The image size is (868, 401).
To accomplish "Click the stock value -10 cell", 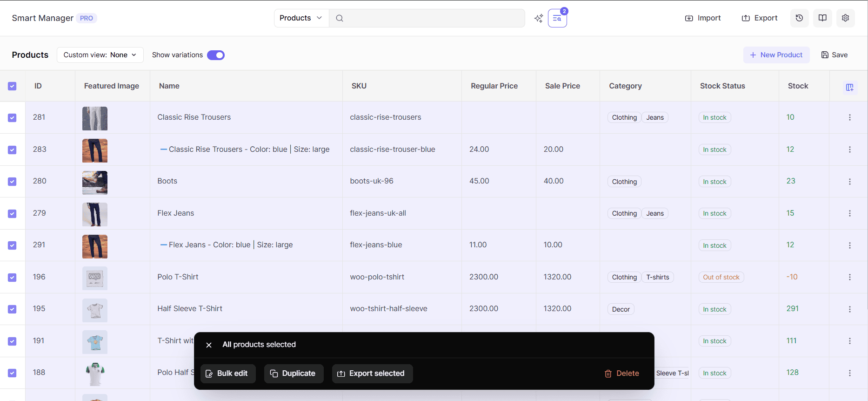I will (804, 277).
